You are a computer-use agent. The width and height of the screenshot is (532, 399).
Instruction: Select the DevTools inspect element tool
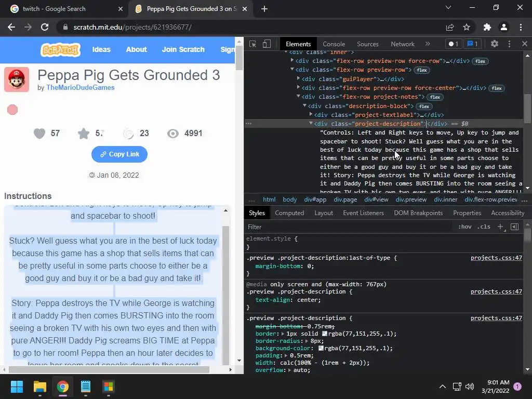click(x=253, y=44)
